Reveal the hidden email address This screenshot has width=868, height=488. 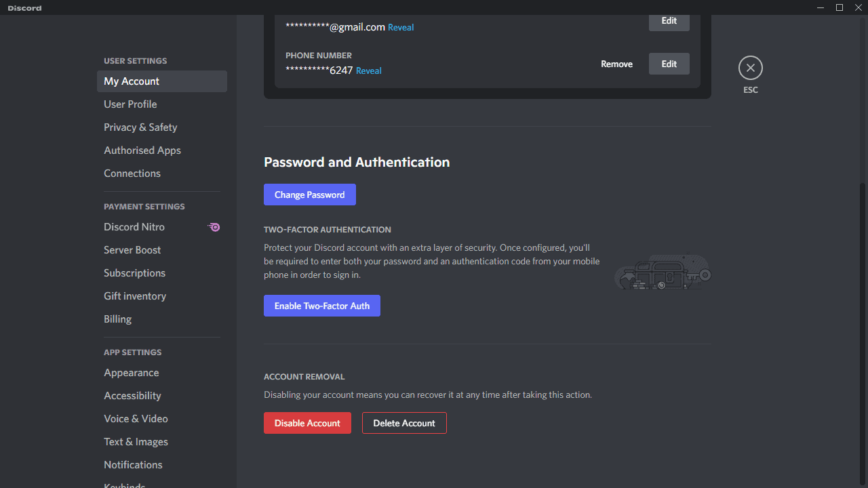pyautogui.click(x=401, y=27)
